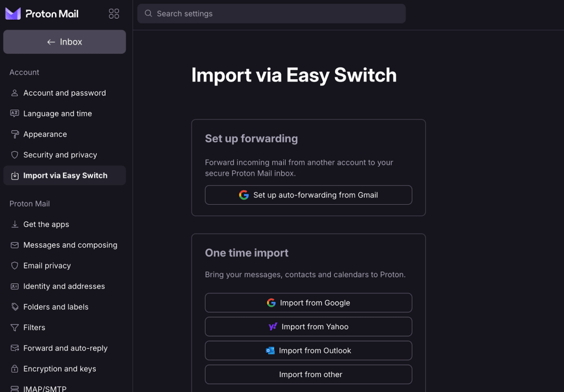Select Import via Easy Switch menu item
Image resolution: width=564 pixels, height=392 pixels.
pos(65,176)
